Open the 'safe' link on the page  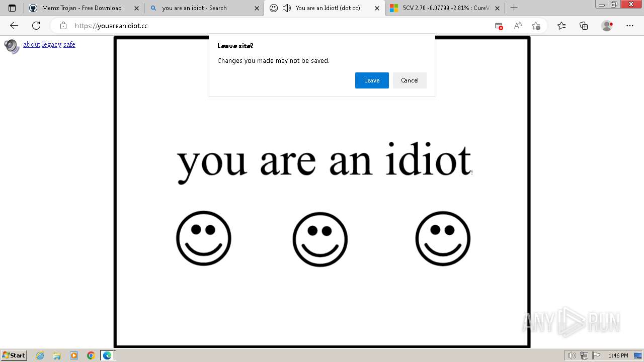tap(69, 45)
